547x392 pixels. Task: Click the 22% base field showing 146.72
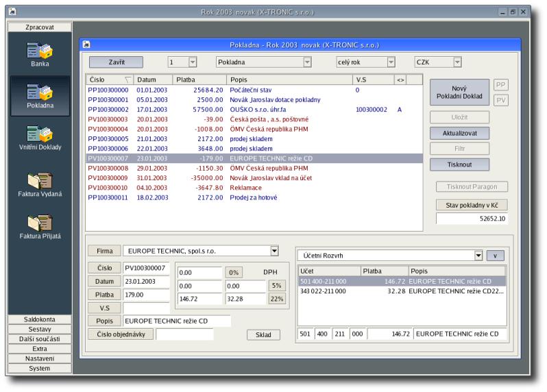[200, 299]
